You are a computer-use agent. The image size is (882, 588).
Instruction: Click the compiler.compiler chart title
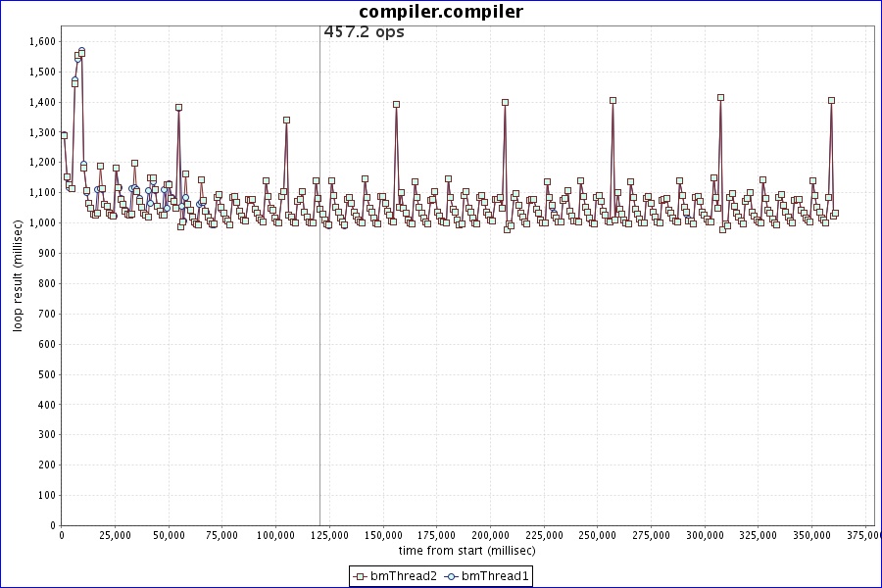point(441,12)
